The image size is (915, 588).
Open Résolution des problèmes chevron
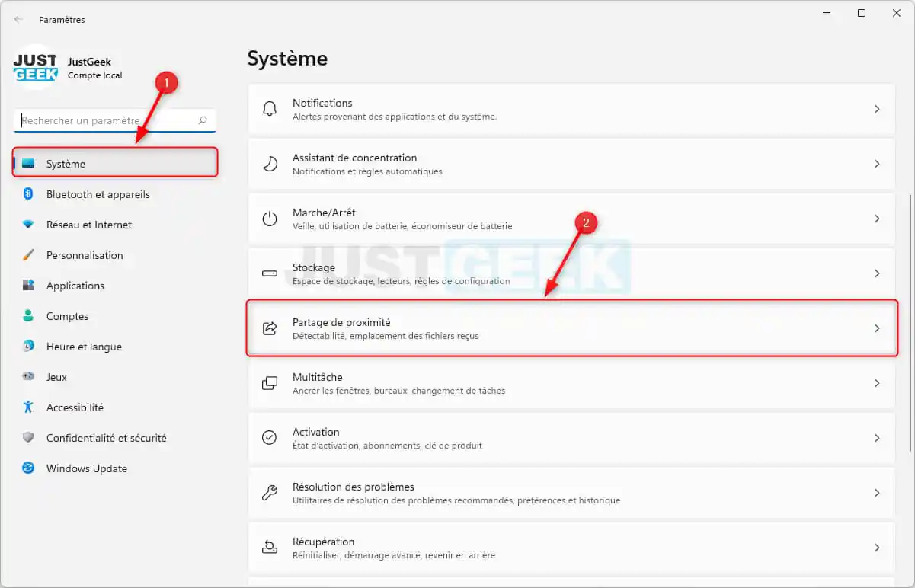click(877, 493)
